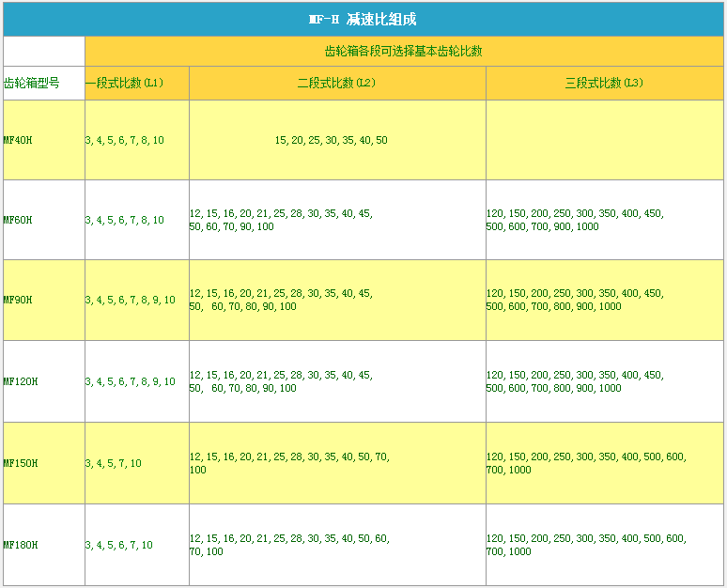Click the MF180H three-stage ratio cell
Image resolution: width=727 pixels, height=588 pixels.
pyautogui.click(x=586, y=545)
